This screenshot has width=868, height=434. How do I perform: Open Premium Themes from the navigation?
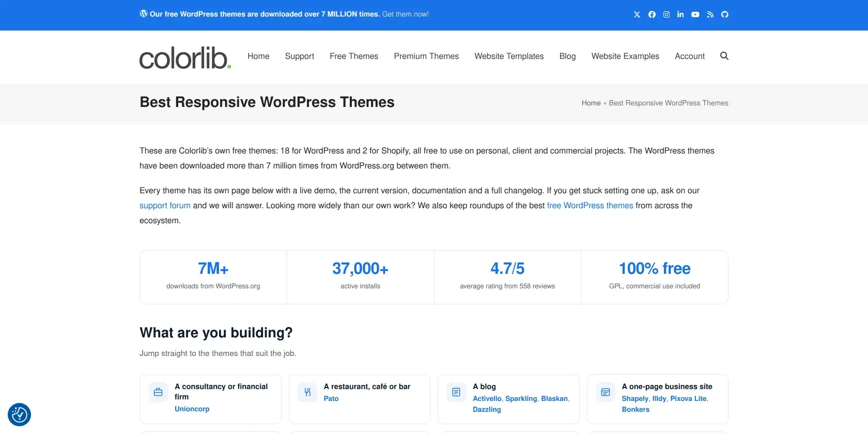point(426,56)
